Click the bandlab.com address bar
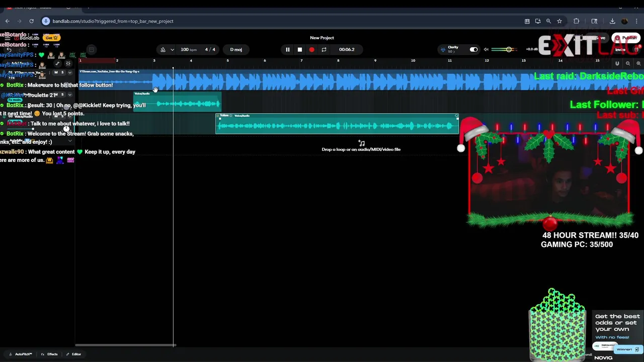Image resolution: width=644 pixels, height=362 pixels. (282, 21)
